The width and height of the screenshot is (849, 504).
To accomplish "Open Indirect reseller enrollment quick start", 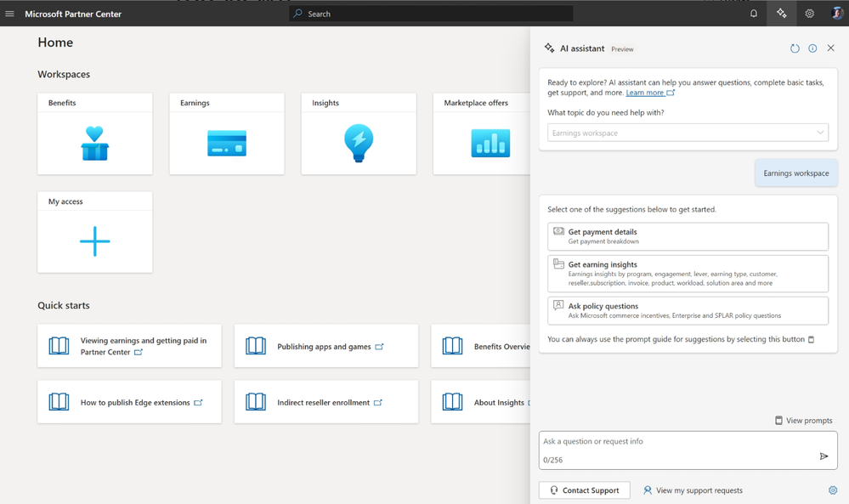I will point(326,402).
